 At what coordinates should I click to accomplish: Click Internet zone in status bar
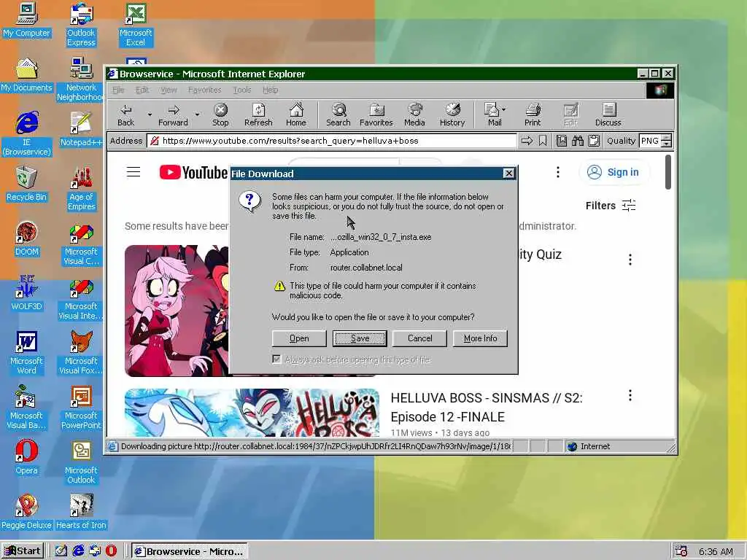coord(589,446)
